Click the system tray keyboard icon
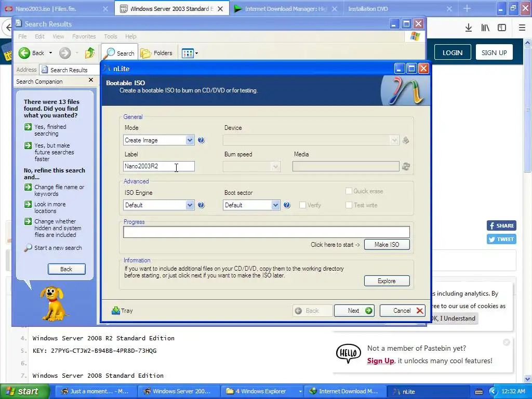The height and width of the screenshot is (399, 532). click(479, 392)
